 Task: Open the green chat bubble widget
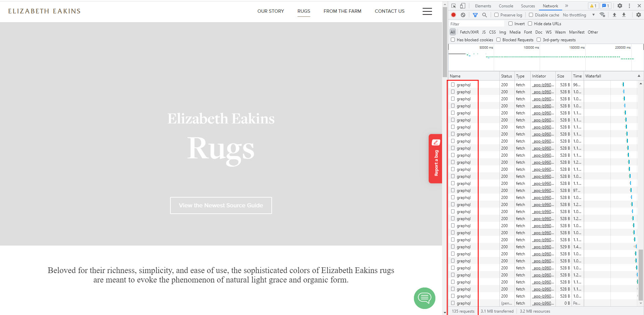coord(424,298)
